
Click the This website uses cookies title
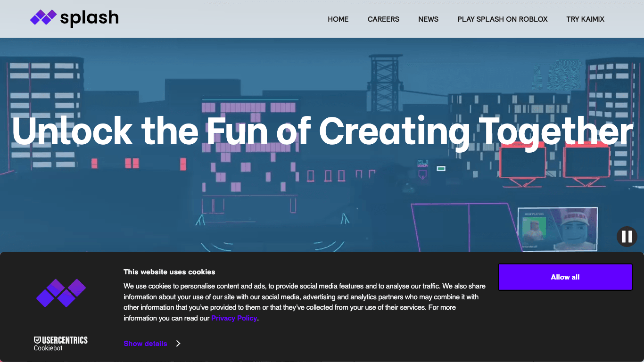pyautogui.click(x=169, y=272)
